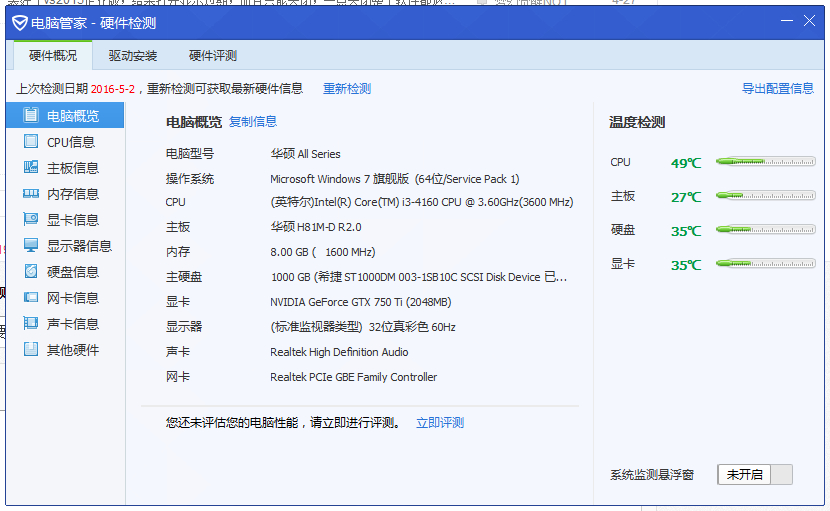Viewport: 830px width, 511px height.
Task: Click the Intel Core i3-4160 CPU value
Action: click(x=422, y=202)
